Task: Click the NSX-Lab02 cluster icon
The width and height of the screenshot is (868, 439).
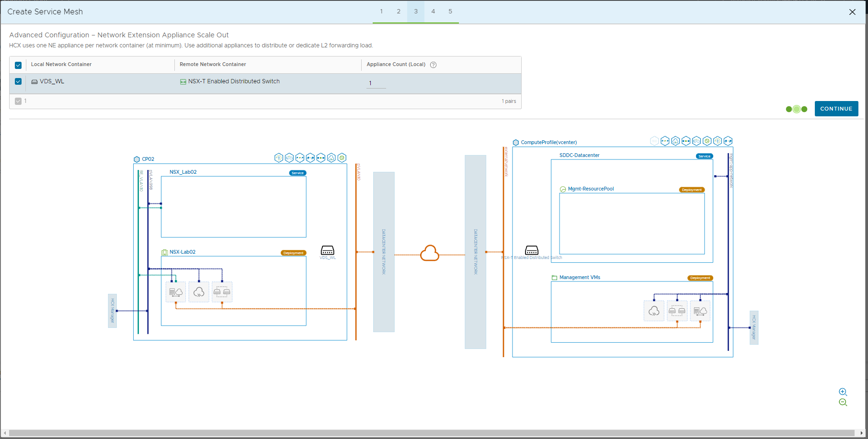Action: pyautogui.click(x=164, y=252)
